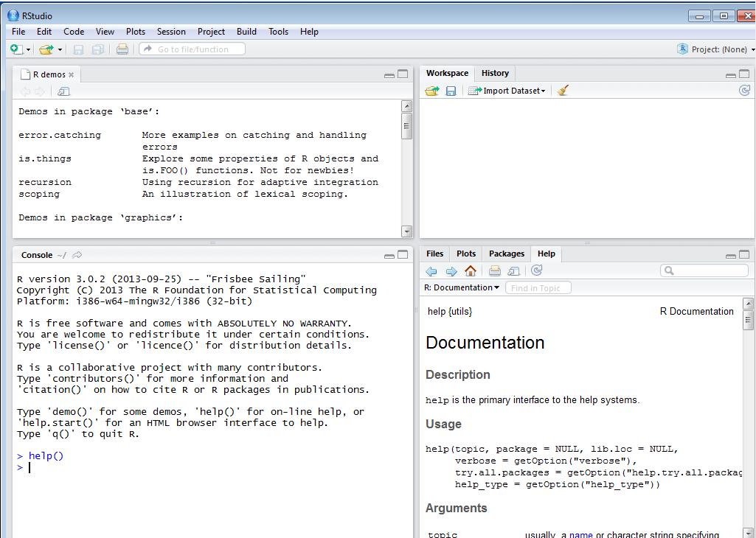Screen dimensions: 756x538
Task: Open the Project (None) dropdown
Action: 715,49
